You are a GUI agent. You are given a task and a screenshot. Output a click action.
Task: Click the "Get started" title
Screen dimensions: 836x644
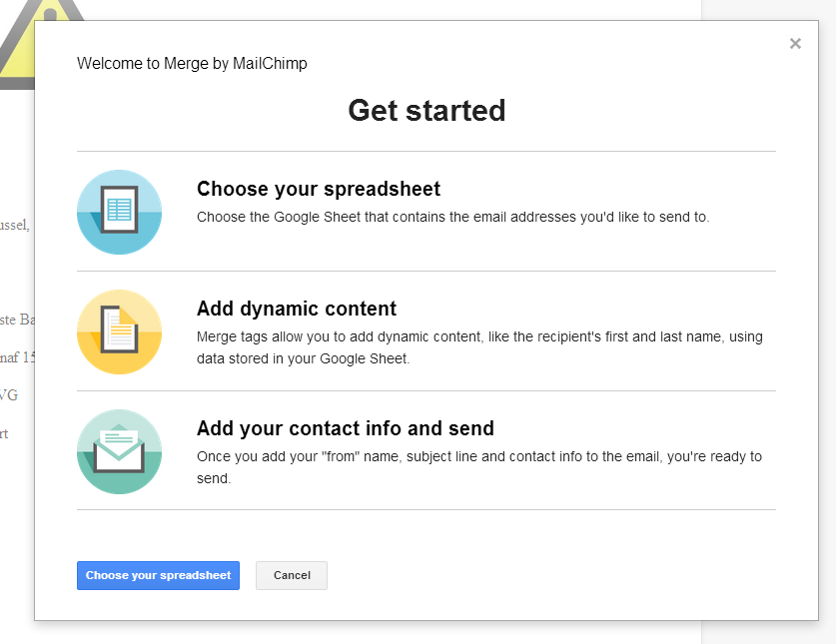pyautogui.click(x=426, y=111)
